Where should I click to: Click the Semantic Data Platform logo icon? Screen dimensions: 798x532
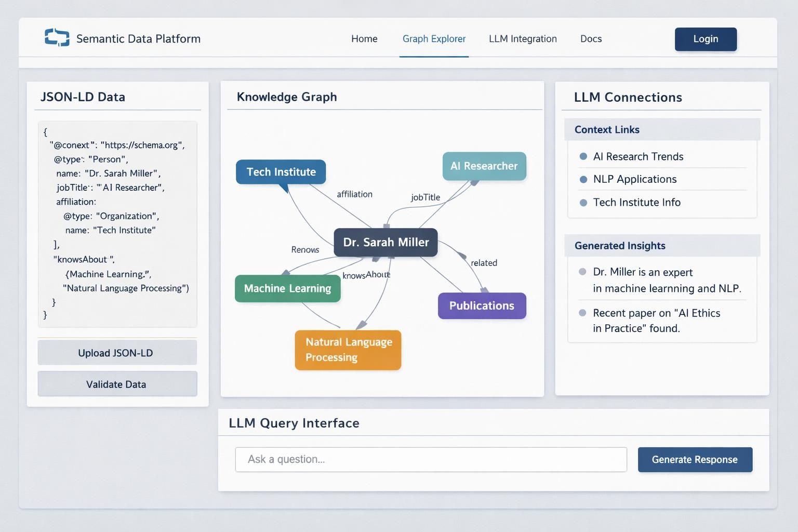click(57, 38)
